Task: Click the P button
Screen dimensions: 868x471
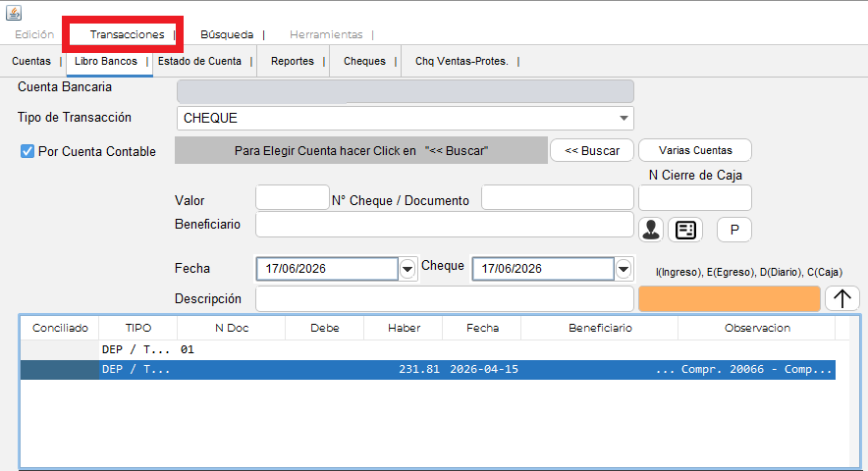Action: pyautogui.click(x=734, y=230)
